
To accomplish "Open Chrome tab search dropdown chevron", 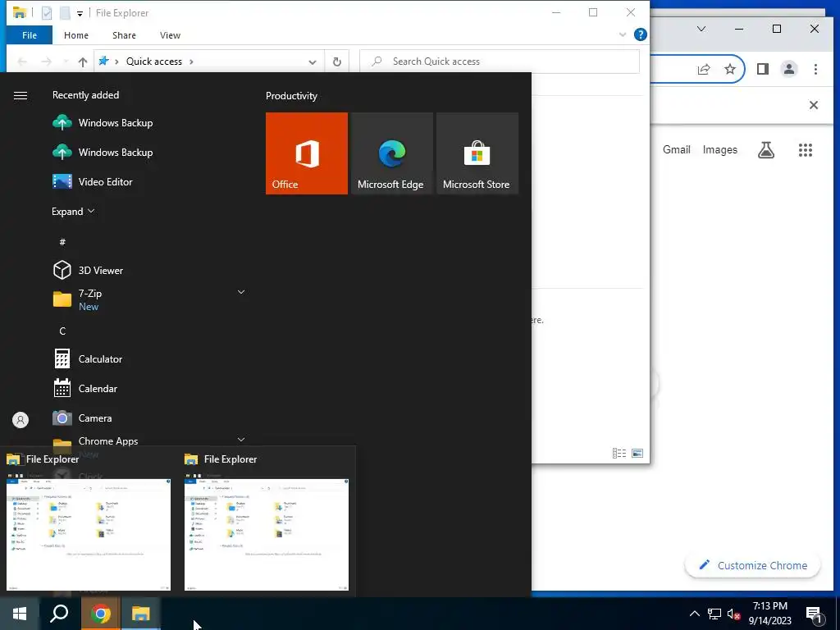I will tap(701, 29).
